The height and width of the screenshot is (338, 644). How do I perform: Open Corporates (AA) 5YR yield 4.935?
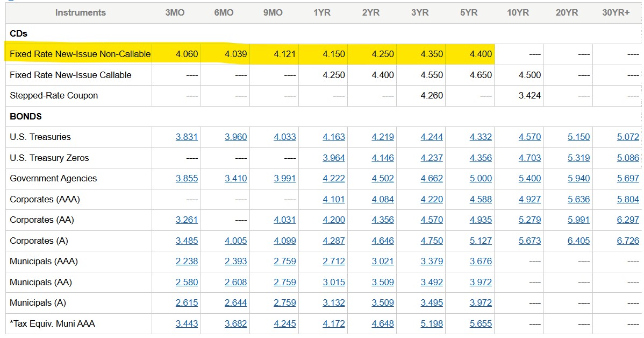click(x=481, y=220)
